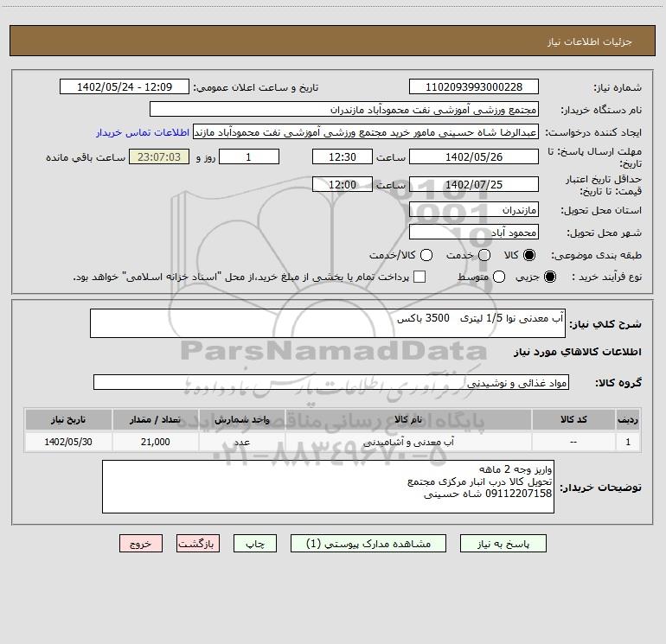Click the countdown timer 23:07:03

[x=159, y=156]
